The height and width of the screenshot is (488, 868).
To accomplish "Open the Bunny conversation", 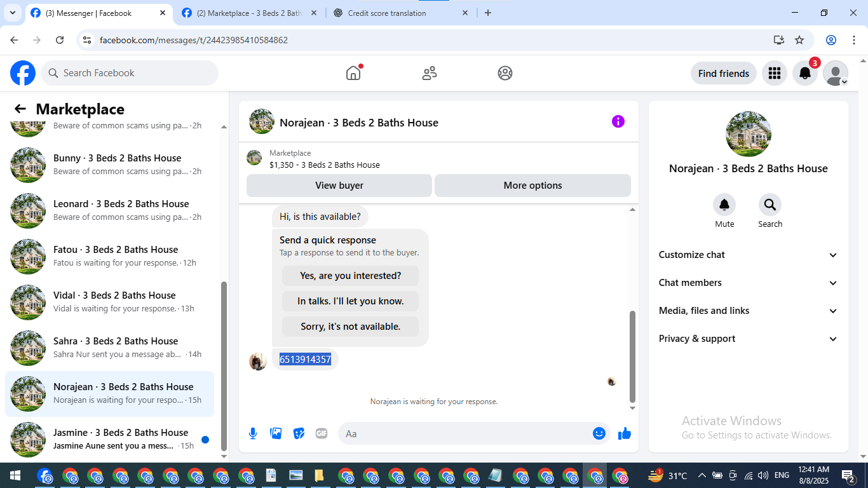I will (x=109, y=165).
